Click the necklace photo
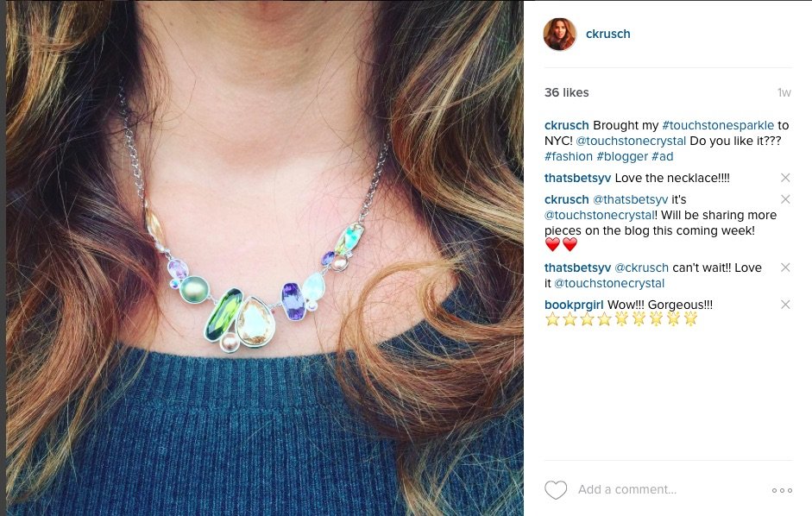 [263, 259]
